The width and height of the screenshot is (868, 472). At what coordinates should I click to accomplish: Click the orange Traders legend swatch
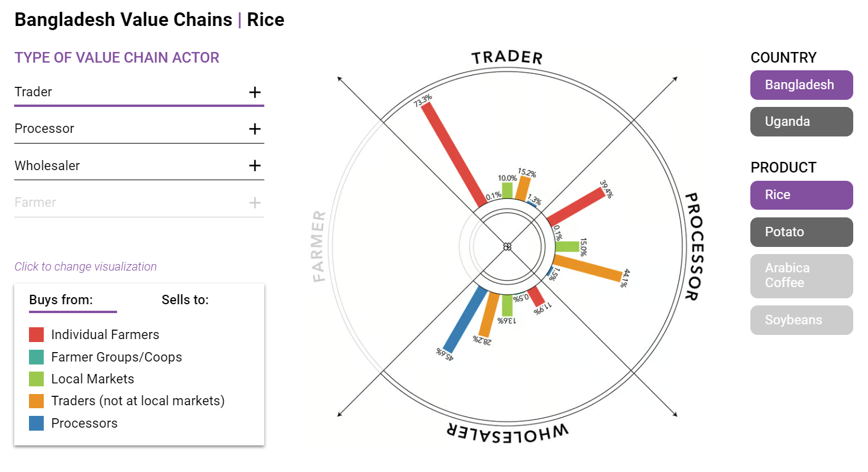pyautogui.click(x=37, y=401)
